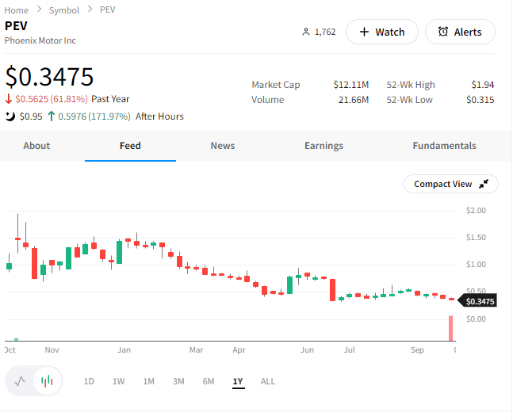
Task: Set chart range to 1D
Action: coord(89,381)
